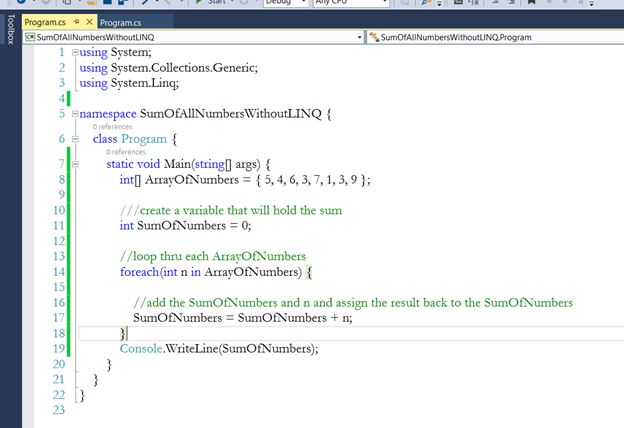The image size is (624, 428).
Task: Click the class name Program on line 6
Action: pyautogui.click(x=144, y=139)
